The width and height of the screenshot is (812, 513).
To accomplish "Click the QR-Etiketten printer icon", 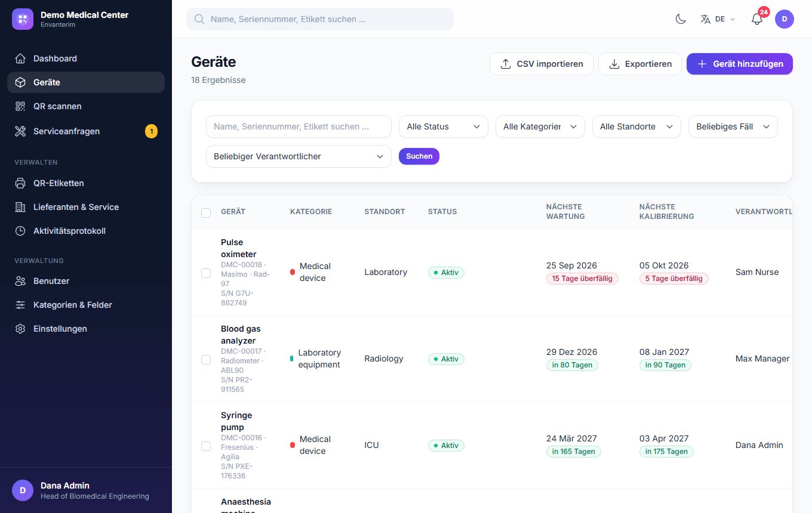I will point(20,183).
